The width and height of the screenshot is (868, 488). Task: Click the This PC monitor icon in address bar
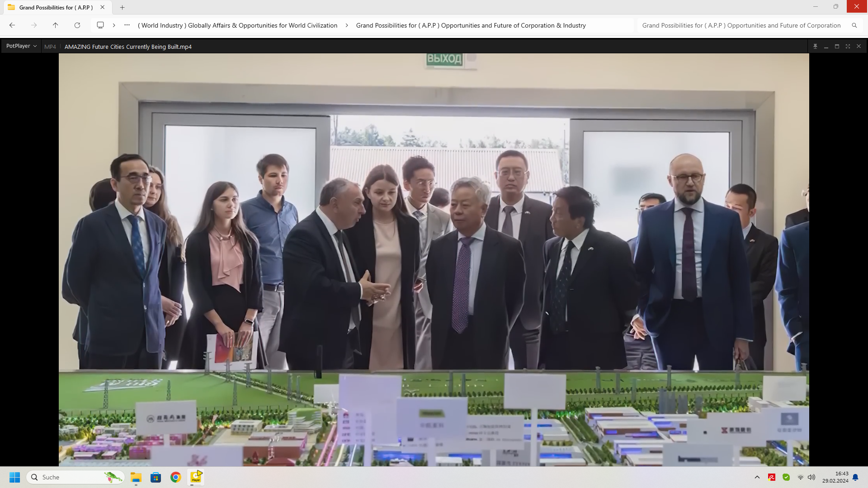tap(100, 25)
